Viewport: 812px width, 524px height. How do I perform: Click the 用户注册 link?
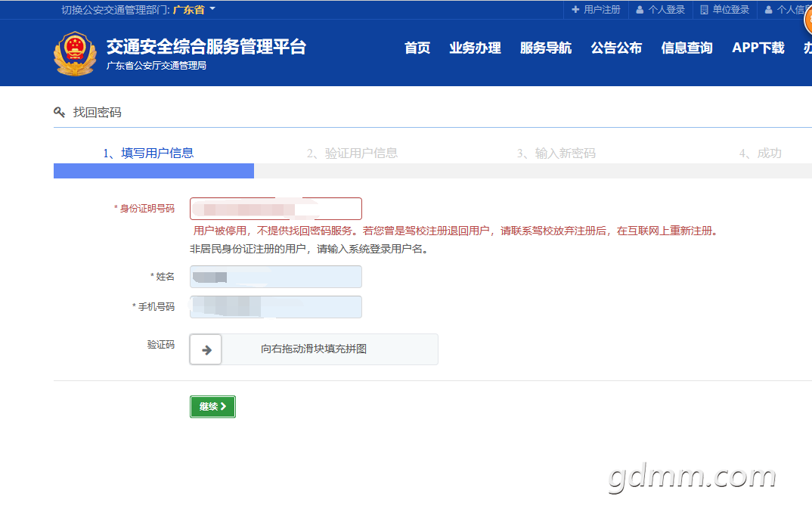(x=602, y=10)
